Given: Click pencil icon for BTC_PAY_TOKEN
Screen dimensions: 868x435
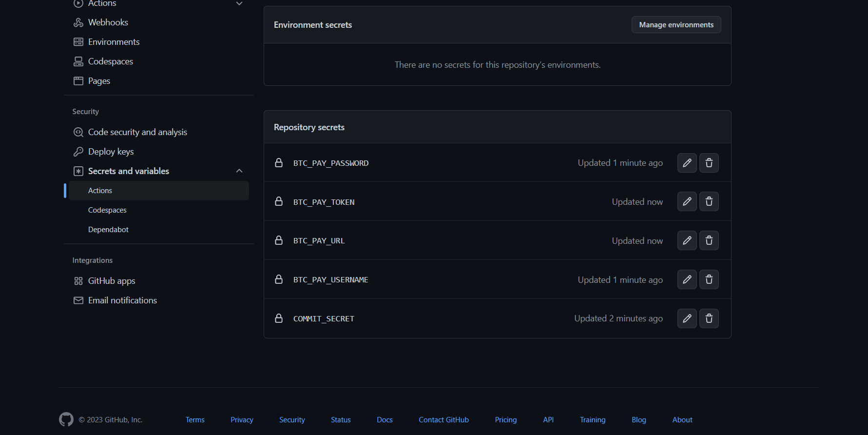Looking at the screenshot, I should click(x=687, y=201).
